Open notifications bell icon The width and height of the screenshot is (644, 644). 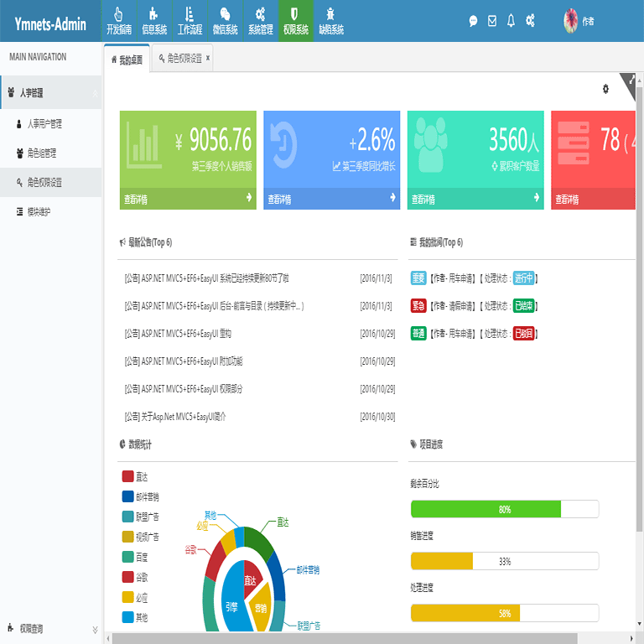coord(511,20)
